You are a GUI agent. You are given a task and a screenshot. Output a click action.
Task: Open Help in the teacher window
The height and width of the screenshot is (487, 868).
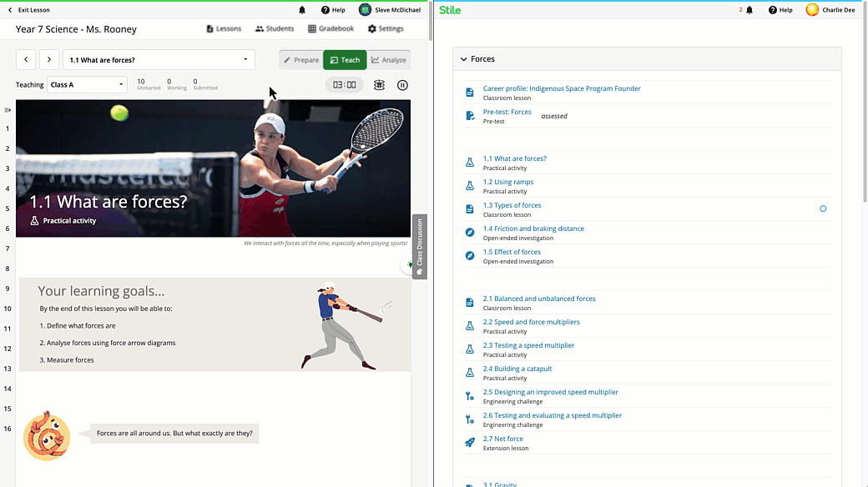coord(333,10)
